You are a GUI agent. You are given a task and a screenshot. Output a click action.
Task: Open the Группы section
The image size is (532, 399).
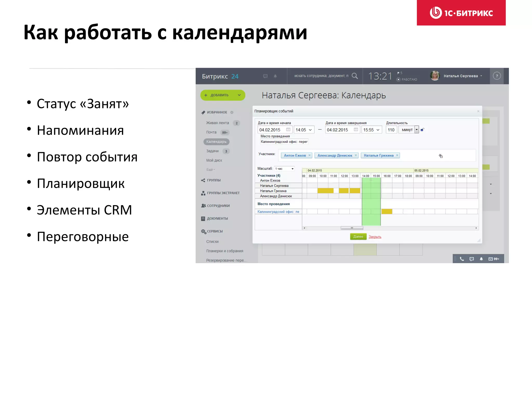(211, 180)
